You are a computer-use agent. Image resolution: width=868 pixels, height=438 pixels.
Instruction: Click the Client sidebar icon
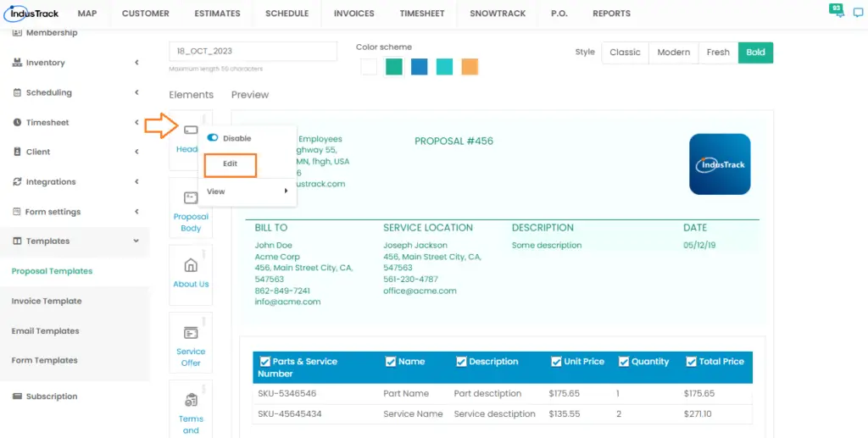click(x=17, y=152)
